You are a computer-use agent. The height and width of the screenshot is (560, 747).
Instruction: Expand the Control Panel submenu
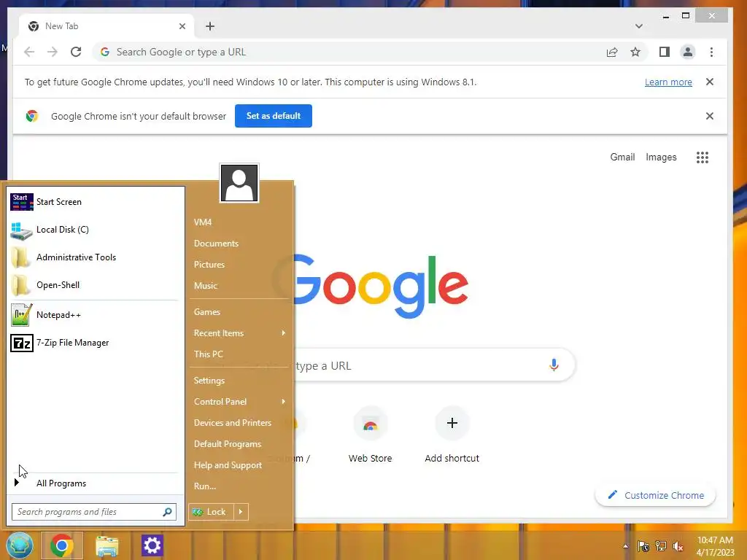[x=239, y=402]
